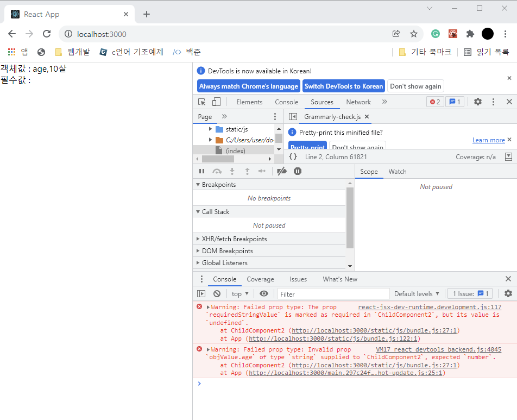The height and width of the screenshot is (420, 517).
Task: Open the Grammarly extension icon
Action: click(x=436, y=34)
